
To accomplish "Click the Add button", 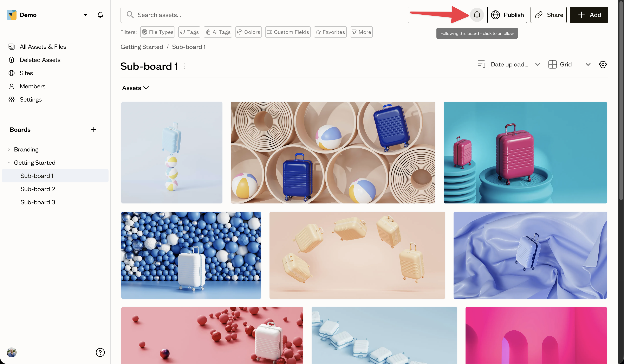I will pos(589,15).
